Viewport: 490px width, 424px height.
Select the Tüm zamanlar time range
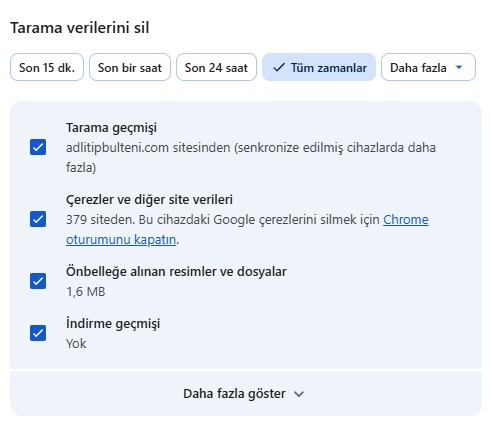(x=319, y=67)
